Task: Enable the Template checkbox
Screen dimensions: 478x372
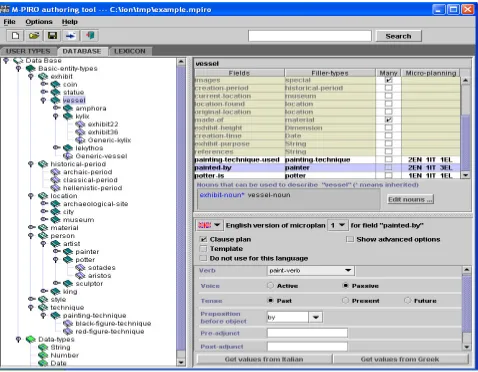Action: point(203,249)
